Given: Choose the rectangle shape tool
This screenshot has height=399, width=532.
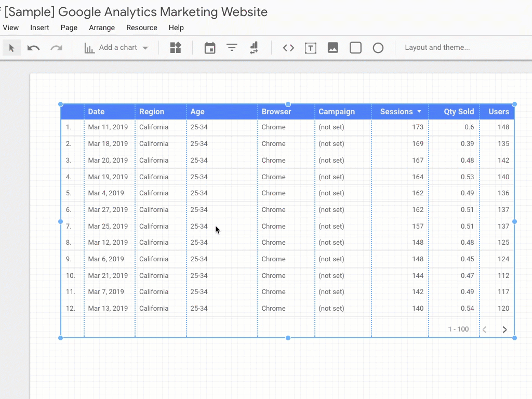Looking at the screenshot, I should (x=355, y=48).
